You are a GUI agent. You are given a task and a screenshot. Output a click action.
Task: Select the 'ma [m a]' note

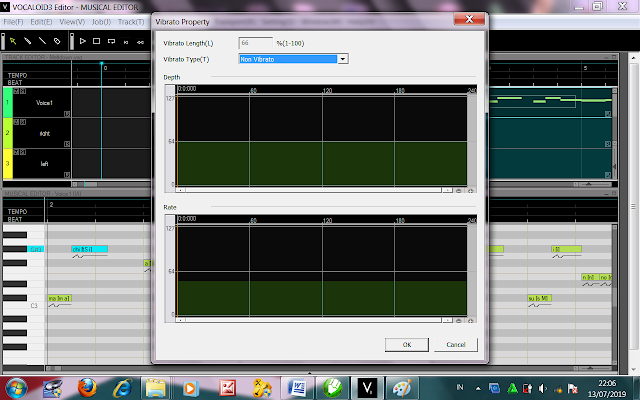60,298
